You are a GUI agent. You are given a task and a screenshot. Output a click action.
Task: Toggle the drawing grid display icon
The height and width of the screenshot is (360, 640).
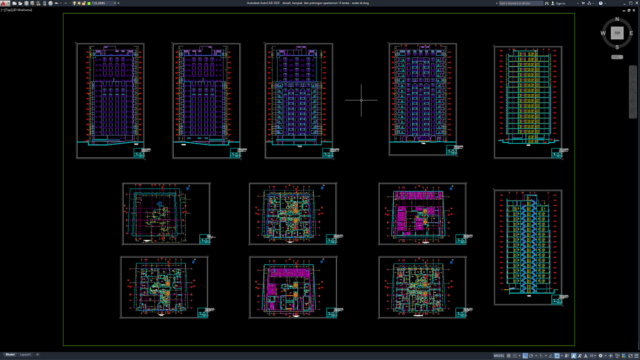pos(509,356)
